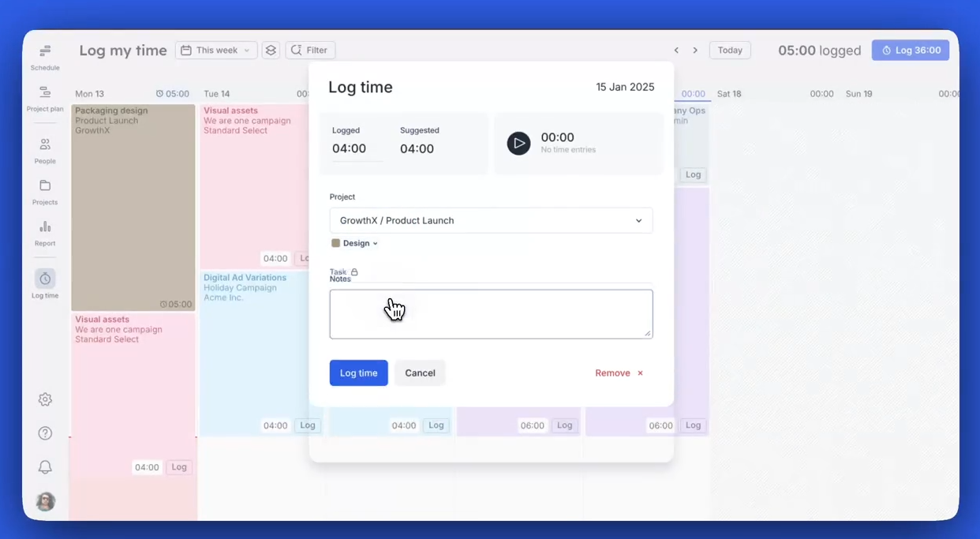Go to next week with right arrow
The height and width of the screenshot is (539, 980).
pyautogui.click(x=695, y=50)
